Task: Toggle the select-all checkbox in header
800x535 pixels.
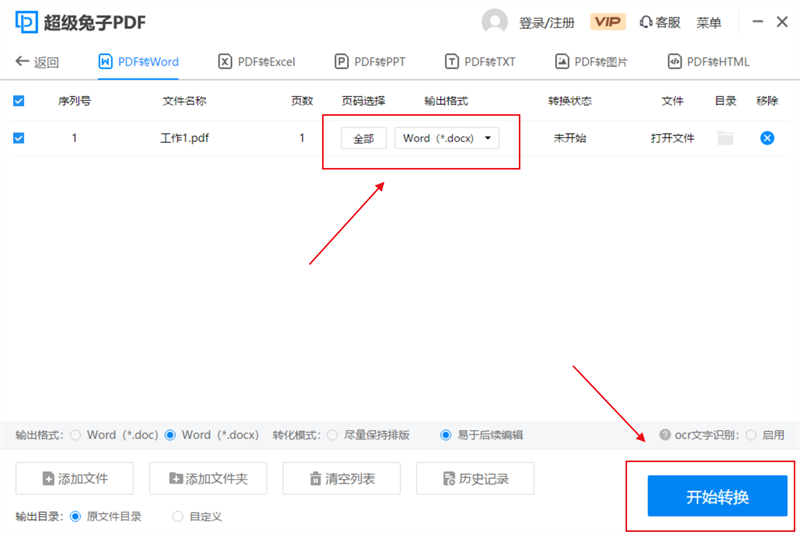Action: [x=18, y=101]
